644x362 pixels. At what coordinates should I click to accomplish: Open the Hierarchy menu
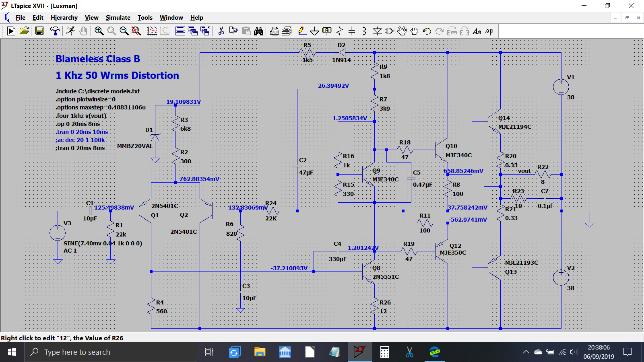64,18
